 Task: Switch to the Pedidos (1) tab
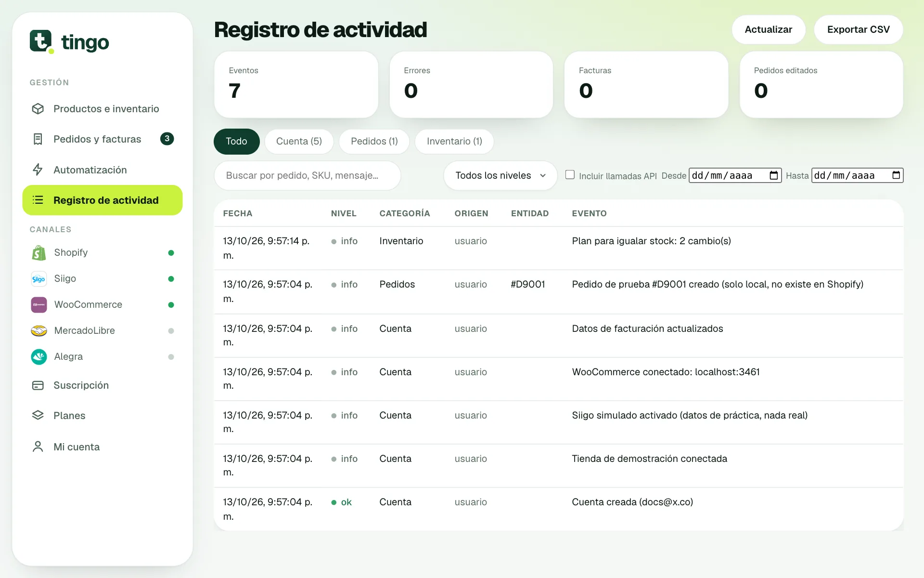374,141
